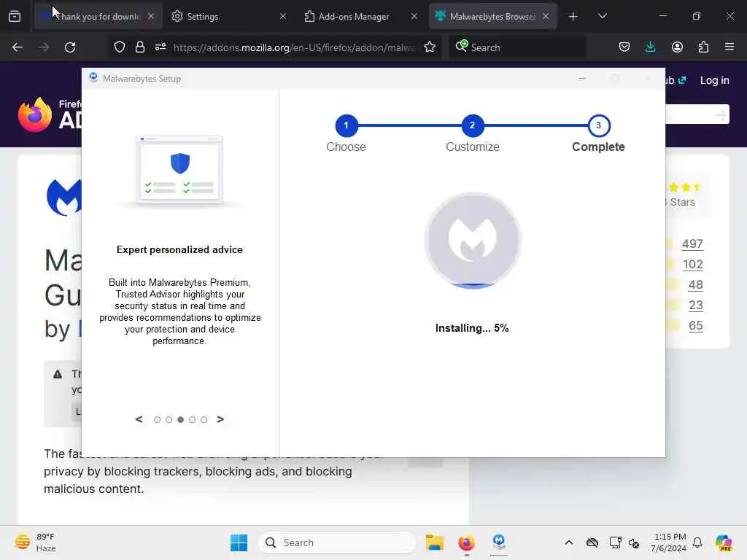Screen dimensions: 747x560
Task: Select the third carousel dot
Action: coord(181,419)
